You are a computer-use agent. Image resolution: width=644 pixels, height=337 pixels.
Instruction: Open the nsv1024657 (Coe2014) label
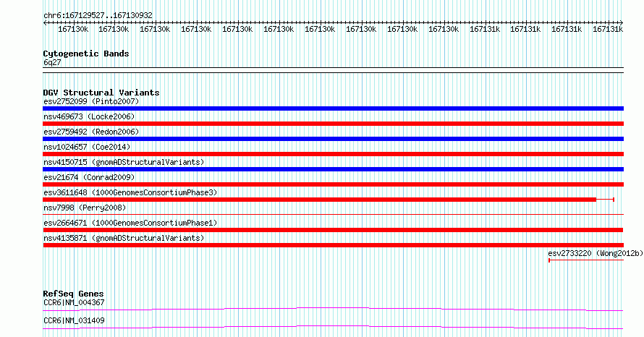(x=87, y=147)
